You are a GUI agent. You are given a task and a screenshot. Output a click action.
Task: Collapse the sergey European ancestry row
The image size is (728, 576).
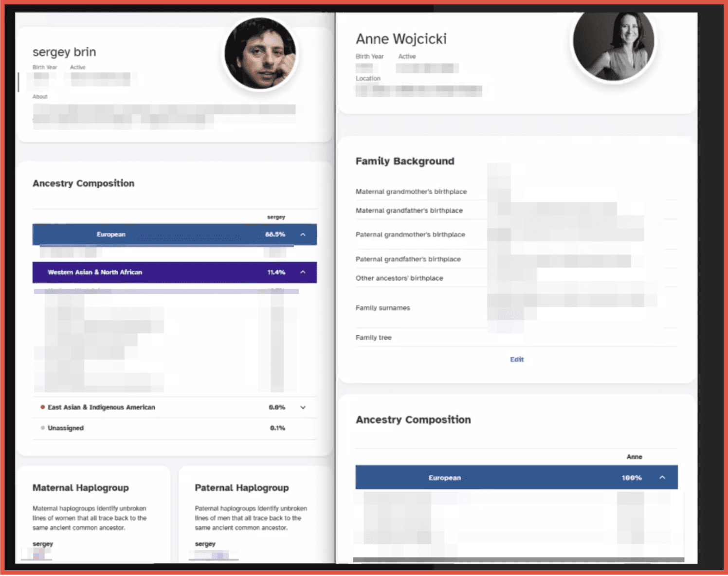coord(303,234)
